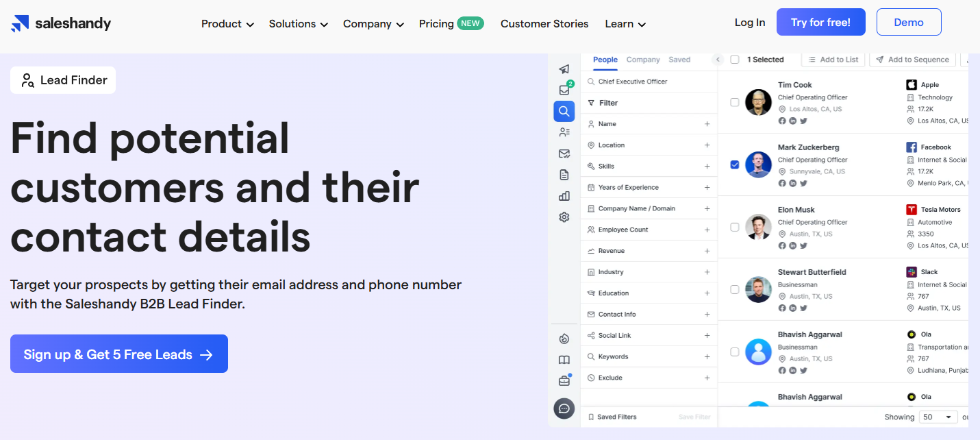Click the Saleshandy logo
Screen dimensions: 980x440
60,23
